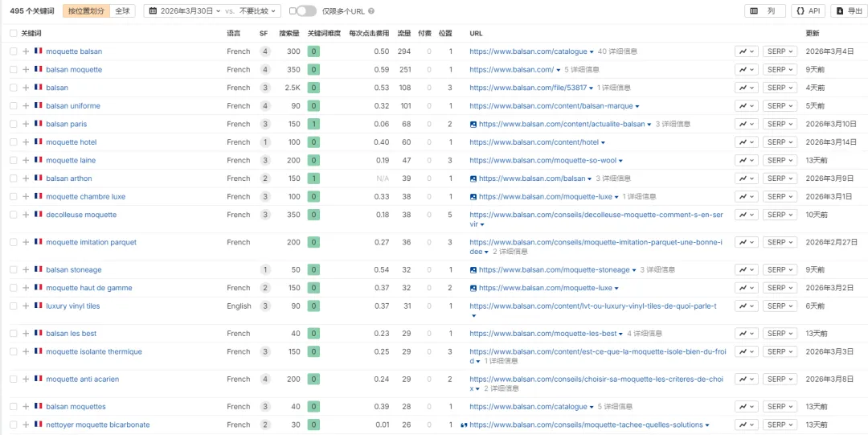Sort by 流量 column header
868x435 pixels.
(x=404, y=33)
